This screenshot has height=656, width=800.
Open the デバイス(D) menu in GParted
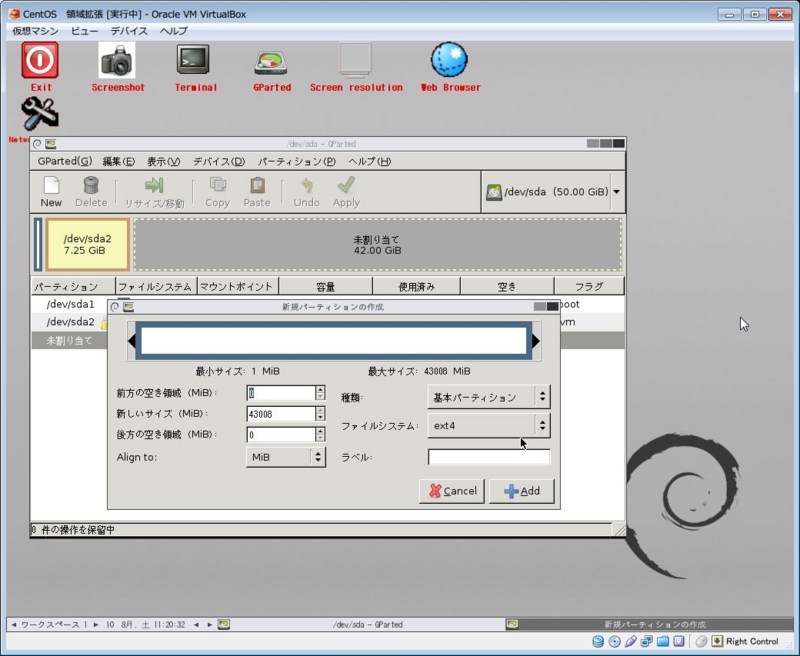[219, 161]
